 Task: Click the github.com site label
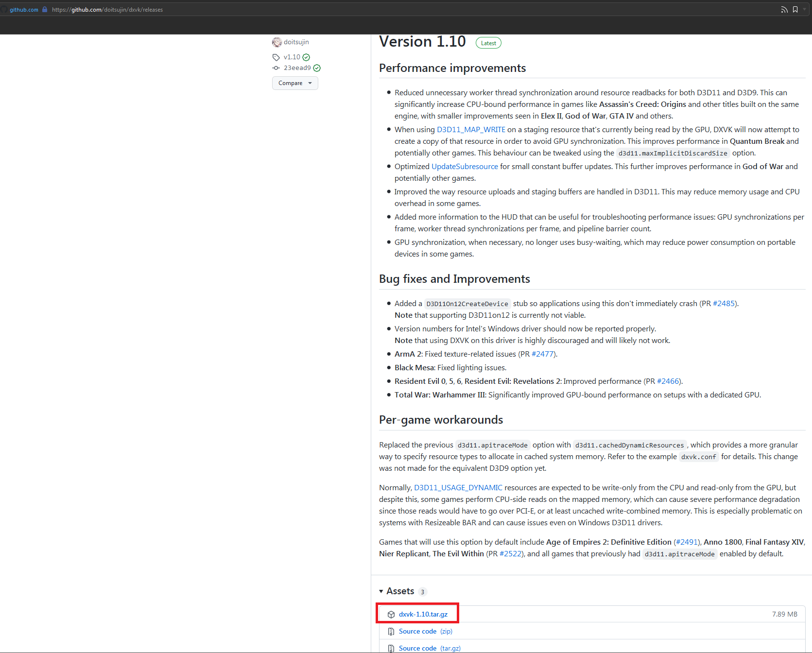[x=24, y=10]
